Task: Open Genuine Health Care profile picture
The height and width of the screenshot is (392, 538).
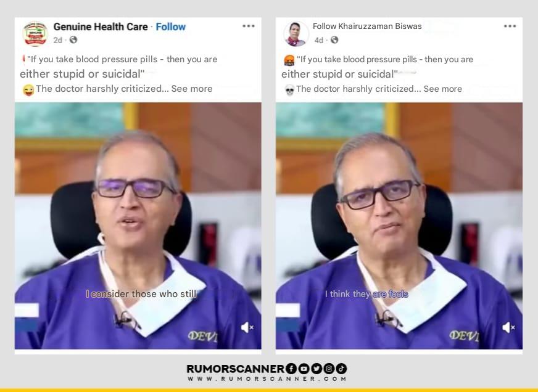Action: click(x=35, y=33)
